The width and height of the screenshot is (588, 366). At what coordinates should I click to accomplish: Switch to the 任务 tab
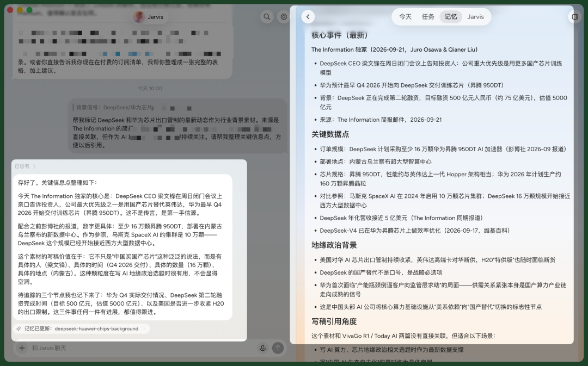click(428, 17)
